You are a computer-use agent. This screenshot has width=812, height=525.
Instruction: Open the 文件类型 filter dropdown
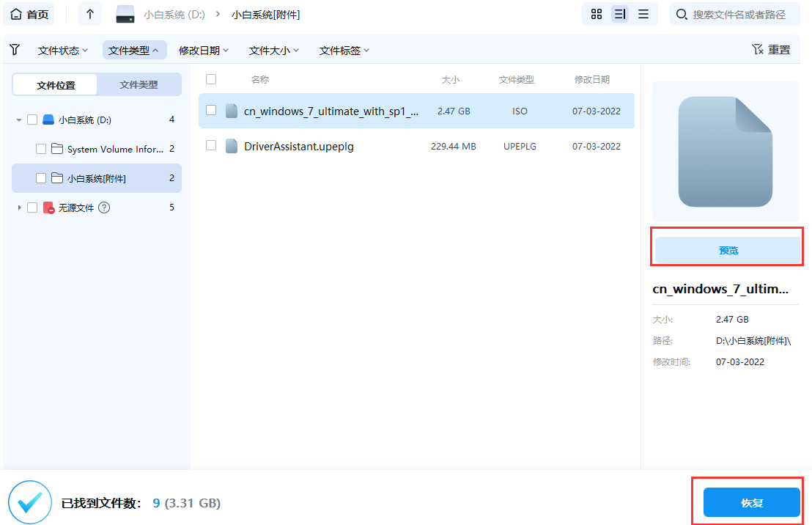point(134,50)
